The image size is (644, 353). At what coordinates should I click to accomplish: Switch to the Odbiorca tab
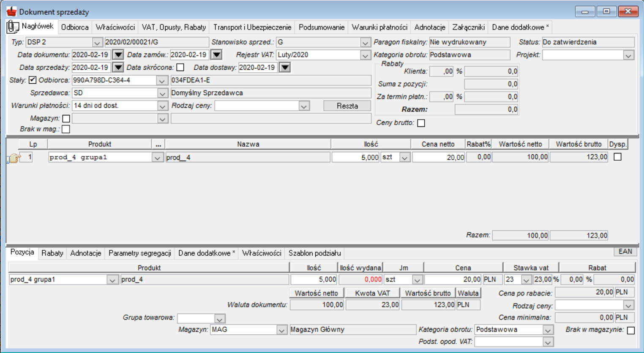pos(75,27)
